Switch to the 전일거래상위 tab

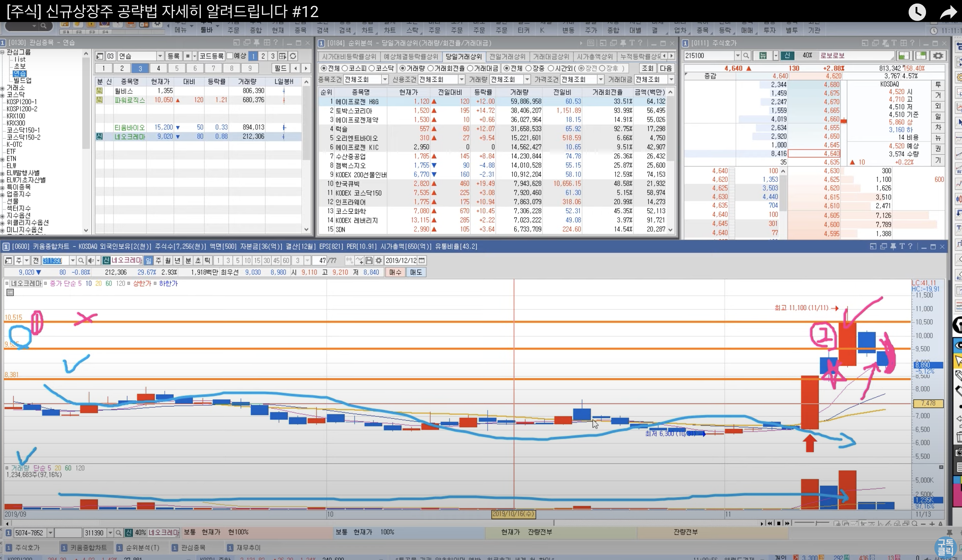point(507,57)
